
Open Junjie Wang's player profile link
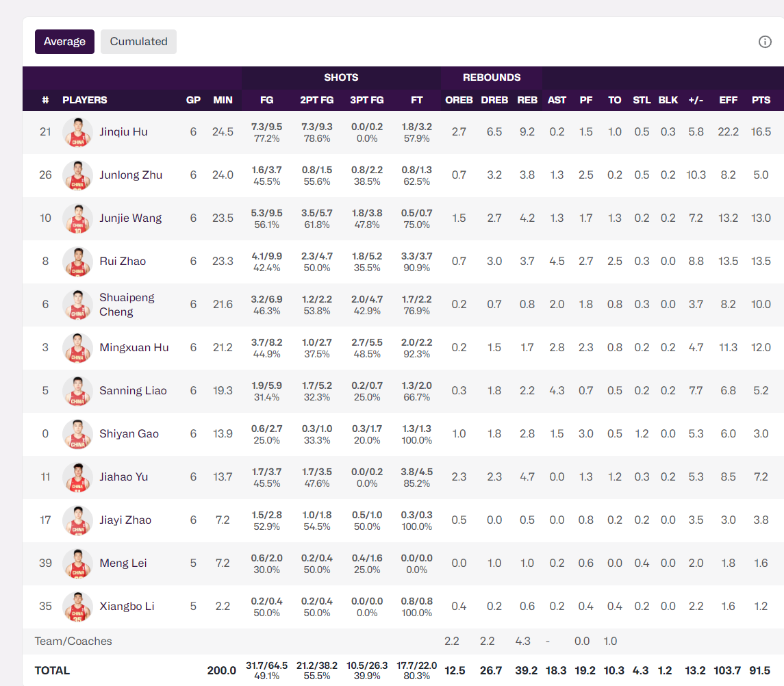[x=130, y=218]
